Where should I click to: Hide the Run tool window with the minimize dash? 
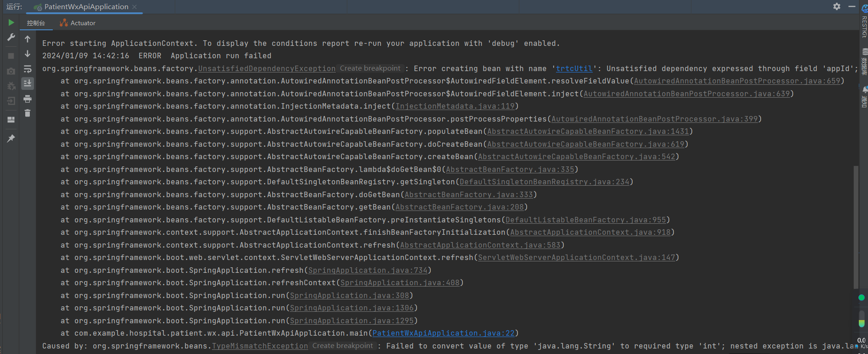click(x=852, y=6)
